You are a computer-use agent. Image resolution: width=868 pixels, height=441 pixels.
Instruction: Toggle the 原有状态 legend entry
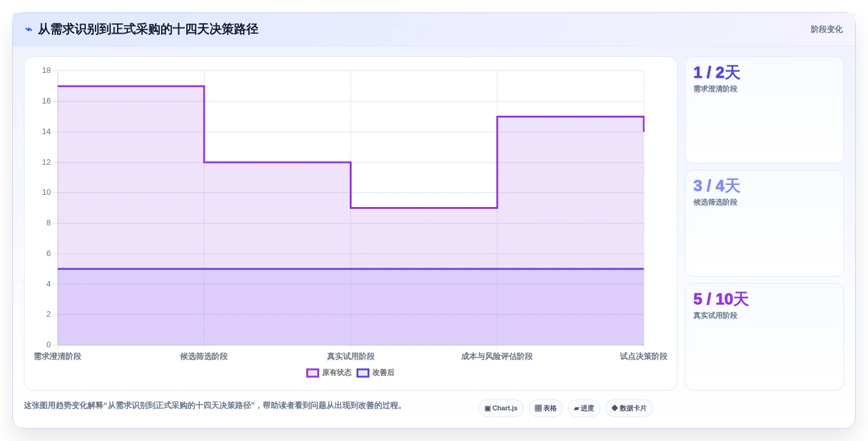click(329, 372)
